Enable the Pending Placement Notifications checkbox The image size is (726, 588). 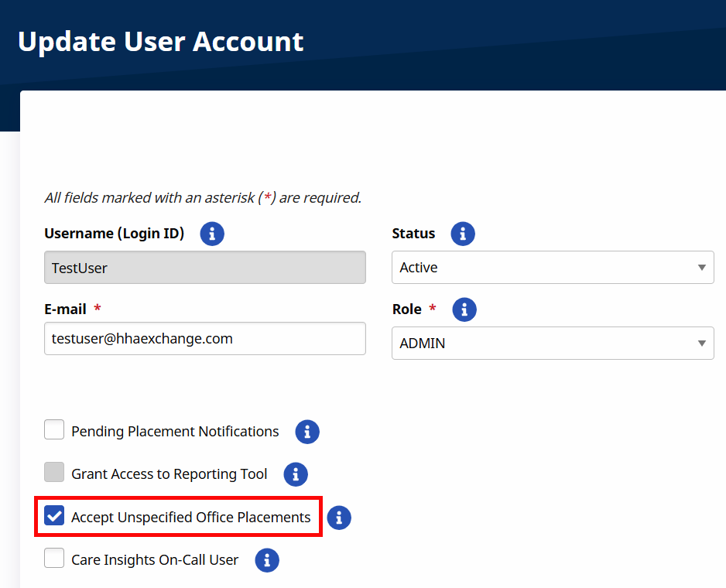pyautogui.click(x=54, y=429)
